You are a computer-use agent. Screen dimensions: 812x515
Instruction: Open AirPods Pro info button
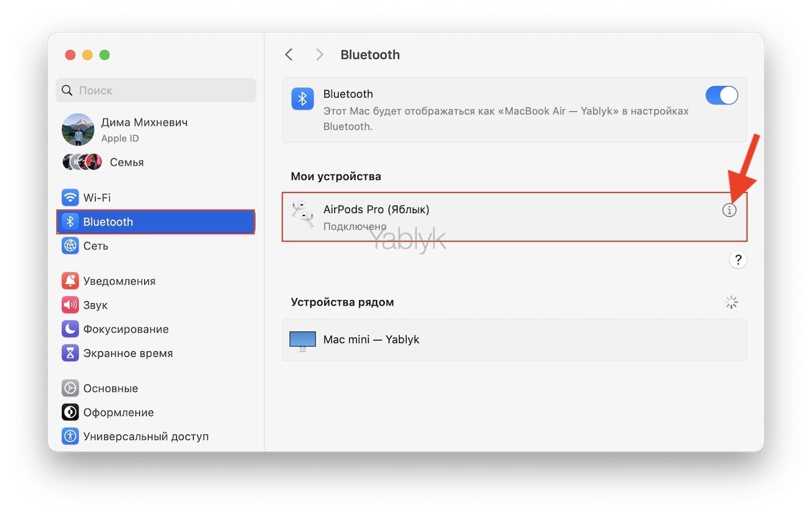pos(729,211)
